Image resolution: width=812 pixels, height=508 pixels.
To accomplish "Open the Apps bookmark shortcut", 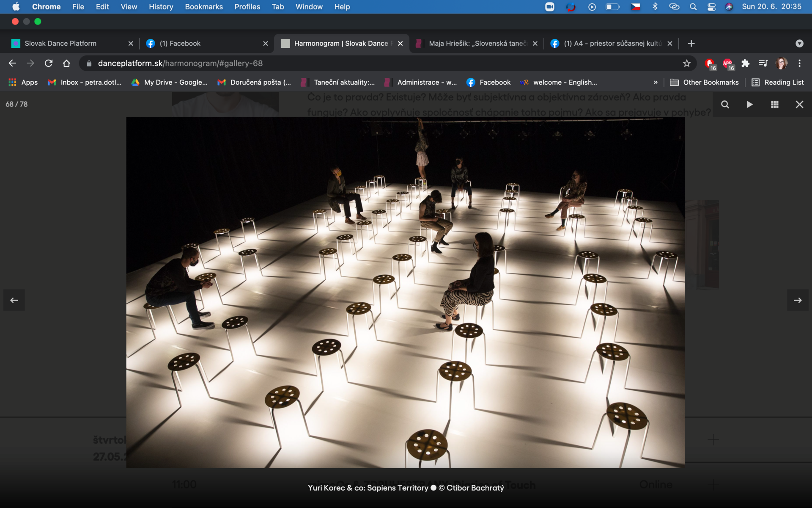I will point(23,82).
